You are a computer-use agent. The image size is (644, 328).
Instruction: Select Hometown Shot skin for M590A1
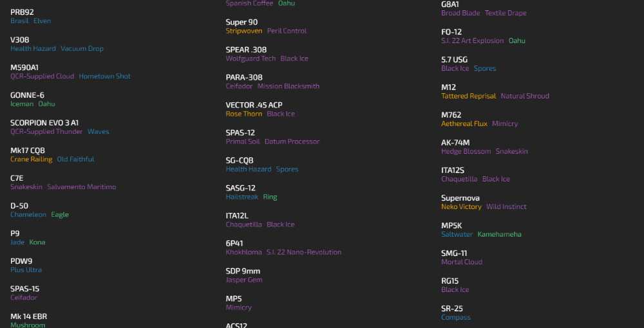[105, 77]
